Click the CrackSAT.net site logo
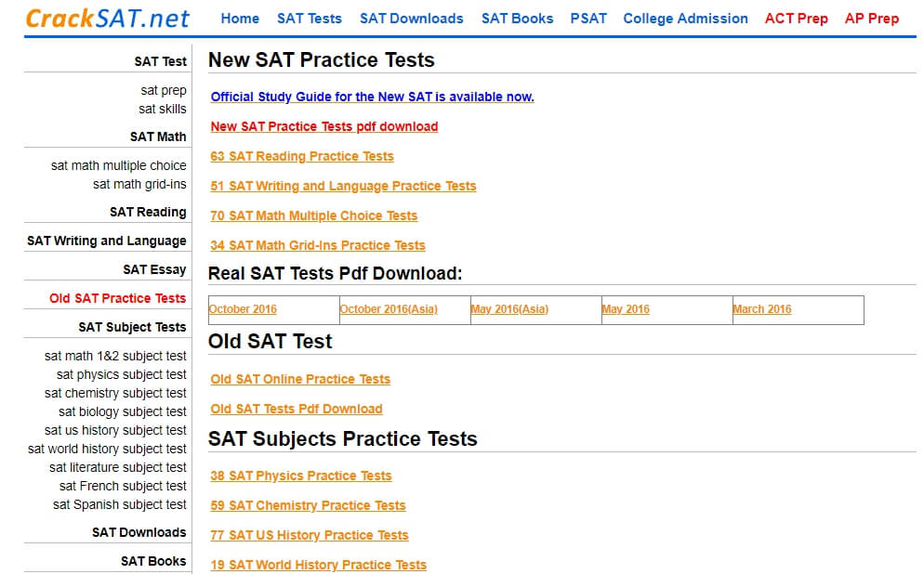 (108, 19)
